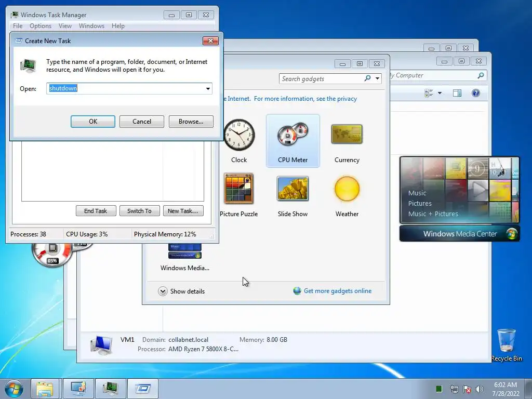Viewport: 532px width, 399px height.
Task: Click the blue Help icon in Computer window
Action: 476,93
